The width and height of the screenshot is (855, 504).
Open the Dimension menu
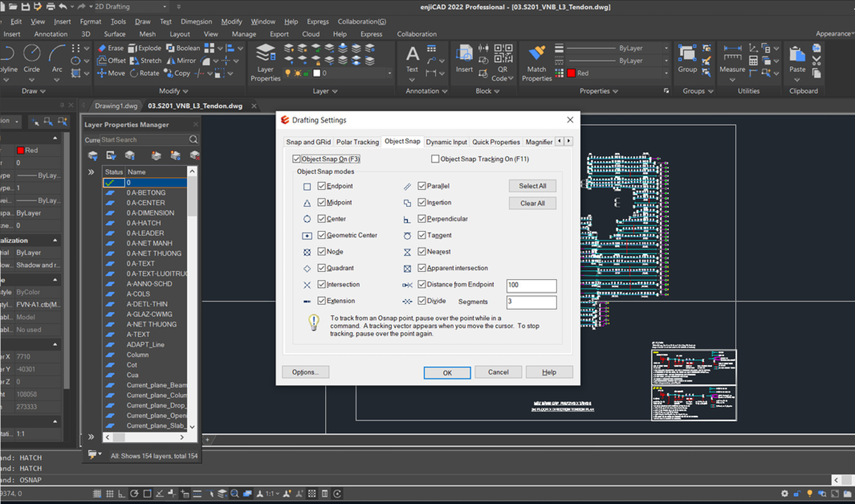click(x=196, y=21)
